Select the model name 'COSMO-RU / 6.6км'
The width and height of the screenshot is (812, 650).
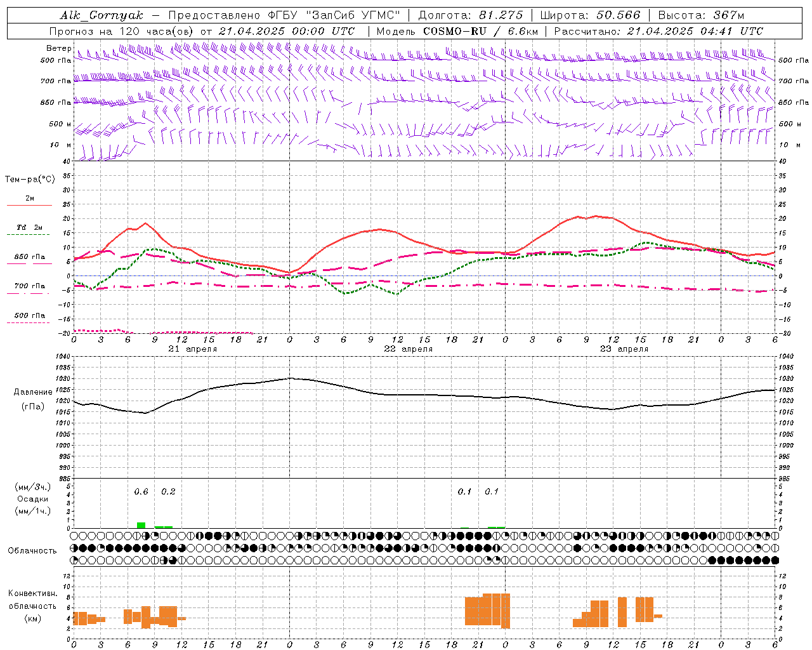(481, 31)
